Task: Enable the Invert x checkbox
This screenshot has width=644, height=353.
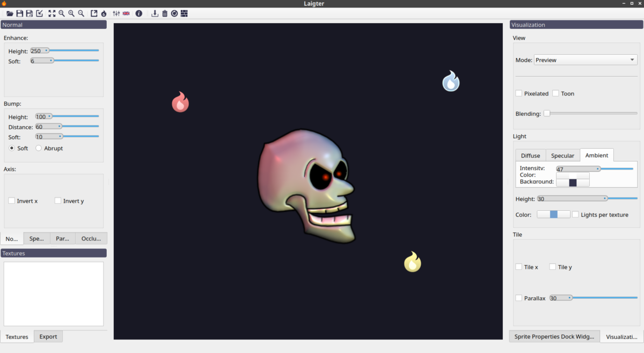Action: pos(12,201)
